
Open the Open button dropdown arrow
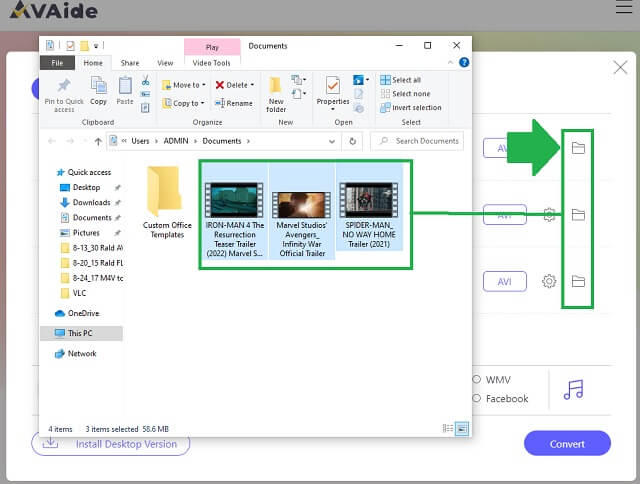coord(367,80)
